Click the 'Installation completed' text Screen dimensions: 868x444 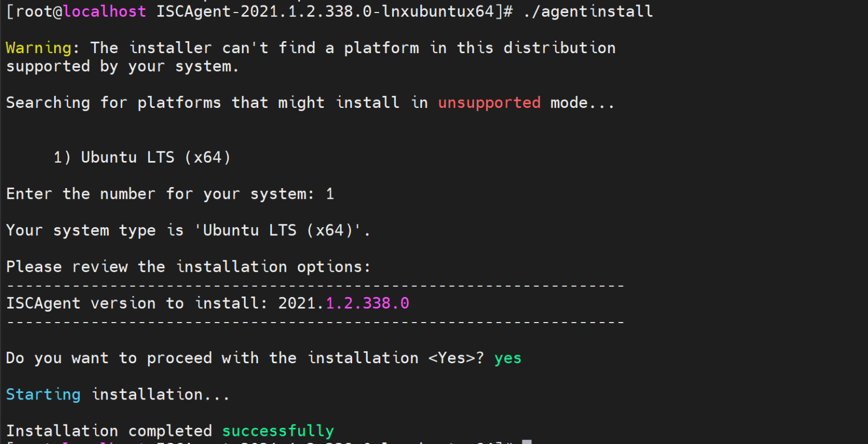108,431
